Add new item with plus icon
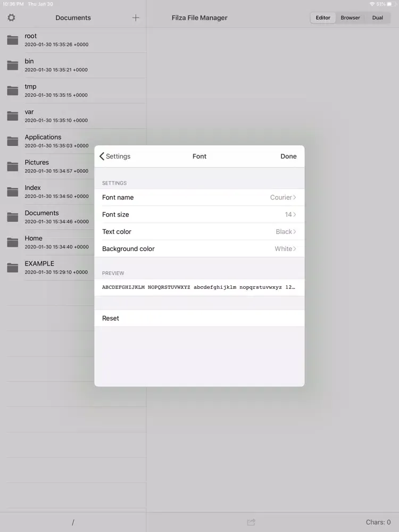The width and height of the screenshot is (399, 532). click(135, 18)
